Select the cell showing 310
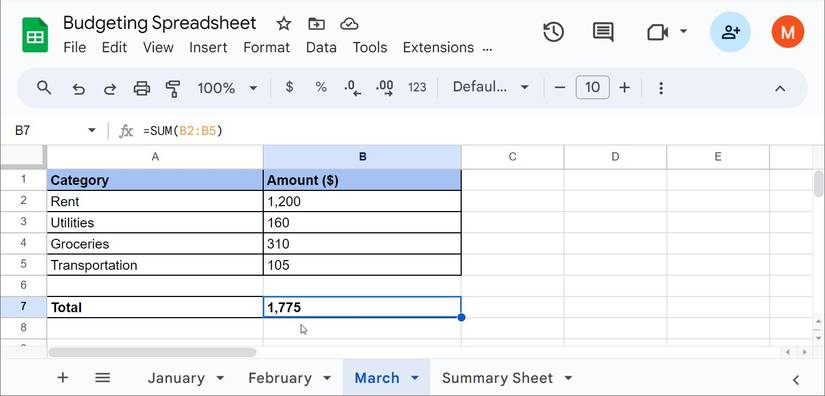Screen dimensions: 825x396 coord(363,243)
